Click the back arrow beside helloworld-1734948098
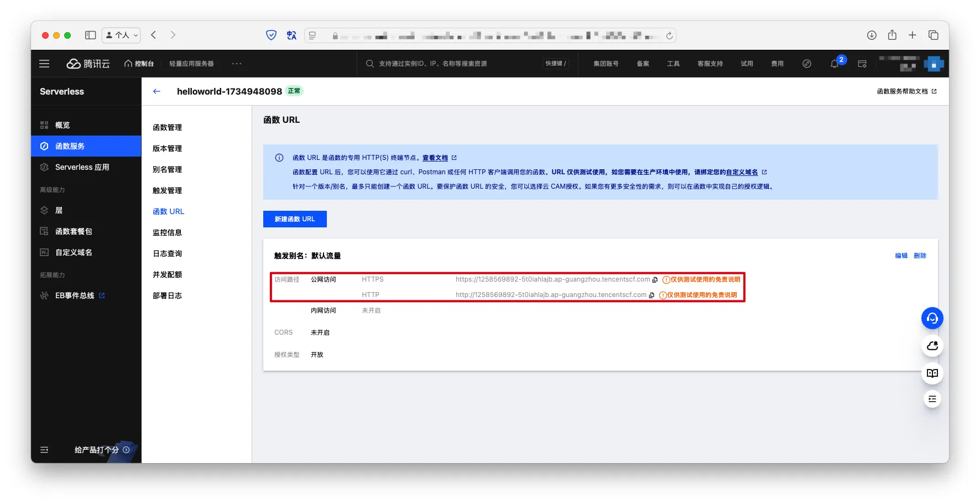This screenshot has height=504, width=980. (157, 91)
